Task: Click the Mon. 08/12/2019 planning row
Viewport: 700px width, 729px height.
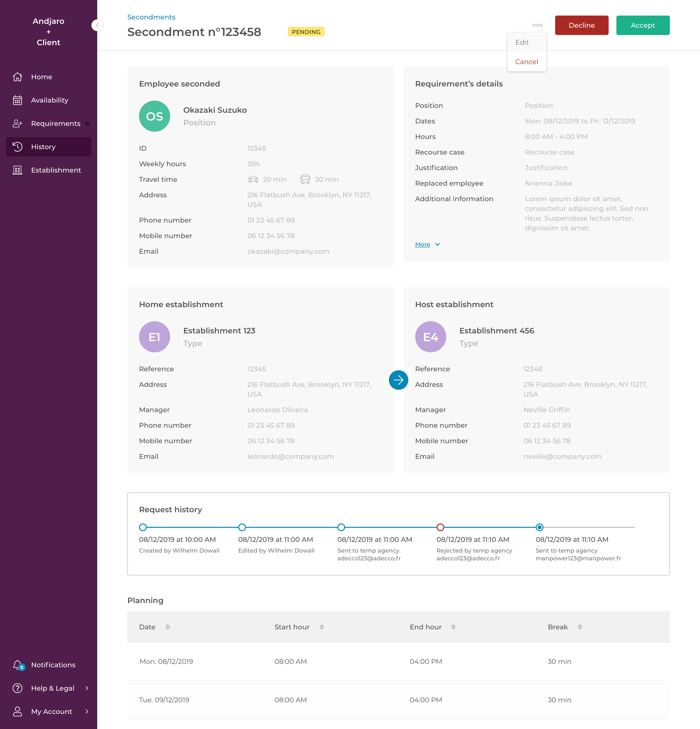Action: (x=398, y=662)
